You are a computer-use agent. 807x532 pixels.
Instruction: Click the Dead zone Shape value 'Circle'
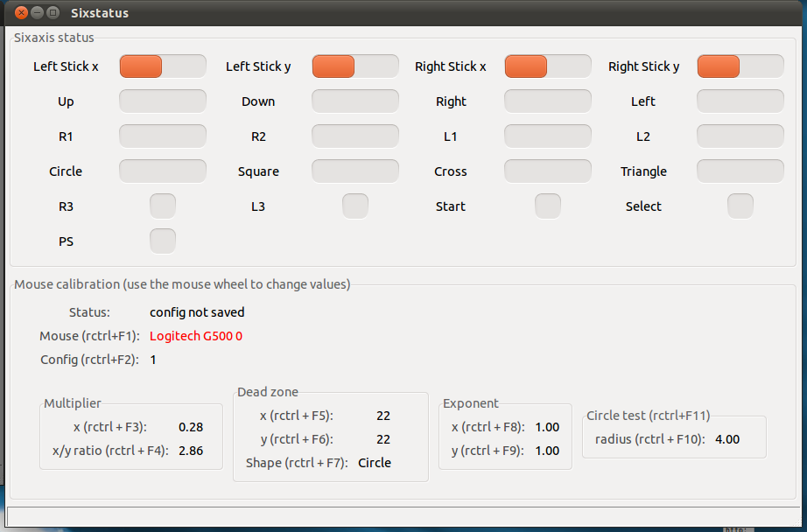coord(375,463)
